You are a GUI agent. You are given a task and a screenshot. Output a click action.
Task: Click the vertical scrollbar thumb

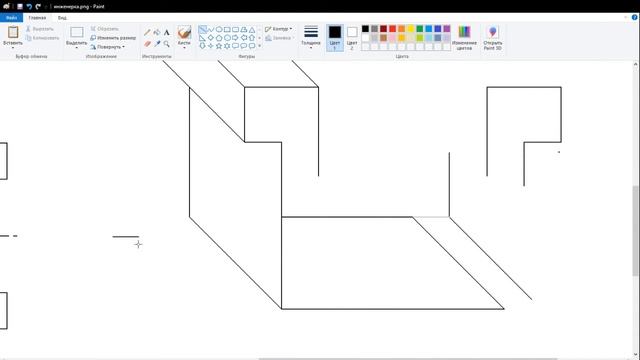pos(636,231)
